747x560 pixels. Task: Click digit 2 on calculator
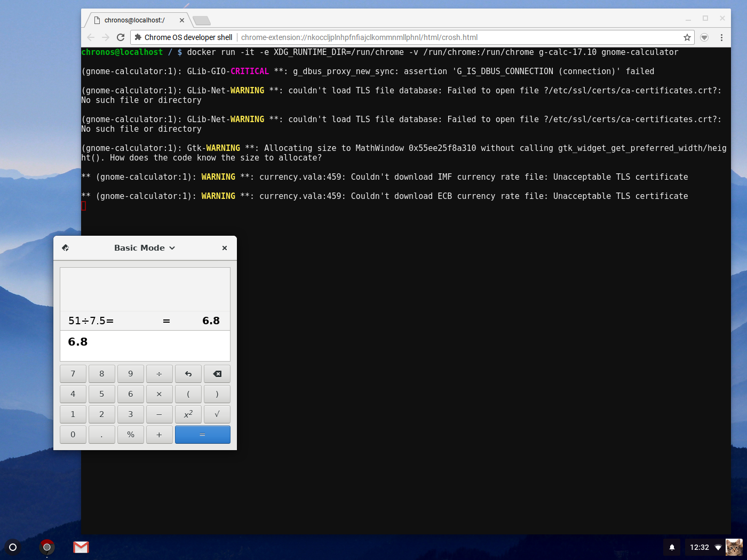click(102, 414)
